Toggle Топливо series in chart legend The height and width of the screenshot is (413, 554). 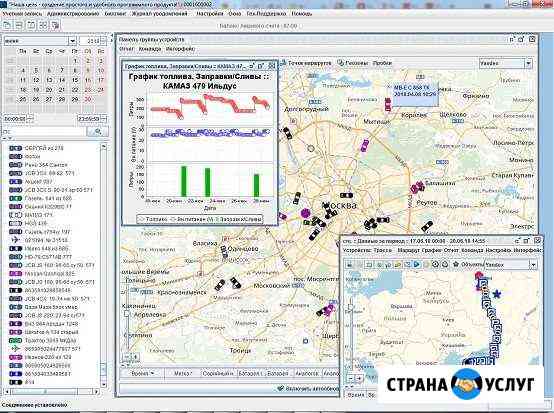[153, 219]
